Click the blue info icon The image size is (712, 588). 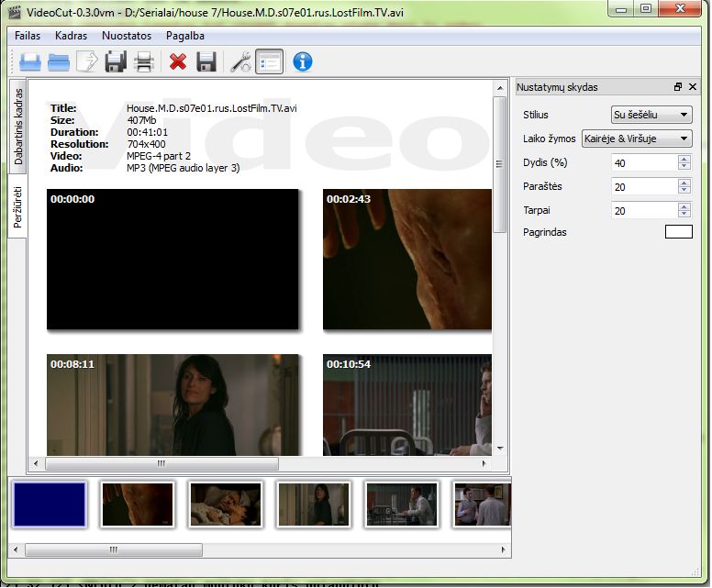click(x=303, y=61)
